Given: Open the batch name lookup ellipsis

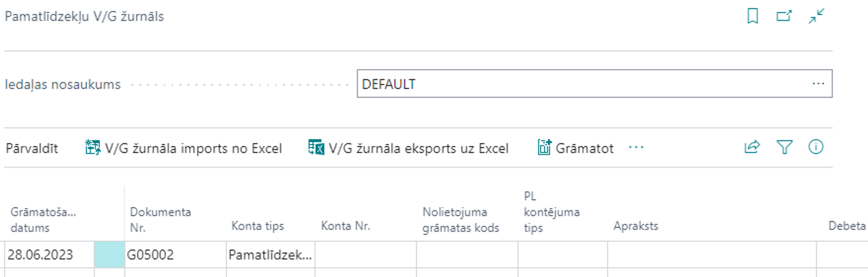Looking at the screenshot, I should pyautogui.click(x=818, y=84).
